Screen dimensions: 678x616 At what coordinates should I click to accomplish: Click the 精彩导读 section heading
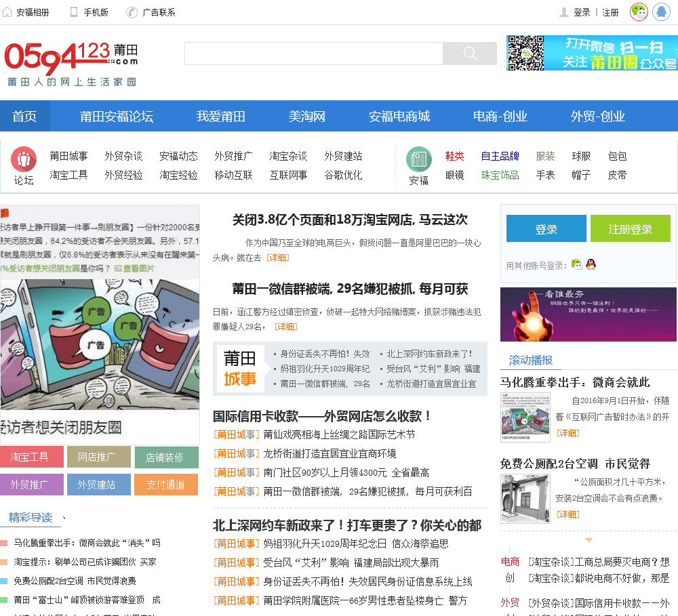31,517
